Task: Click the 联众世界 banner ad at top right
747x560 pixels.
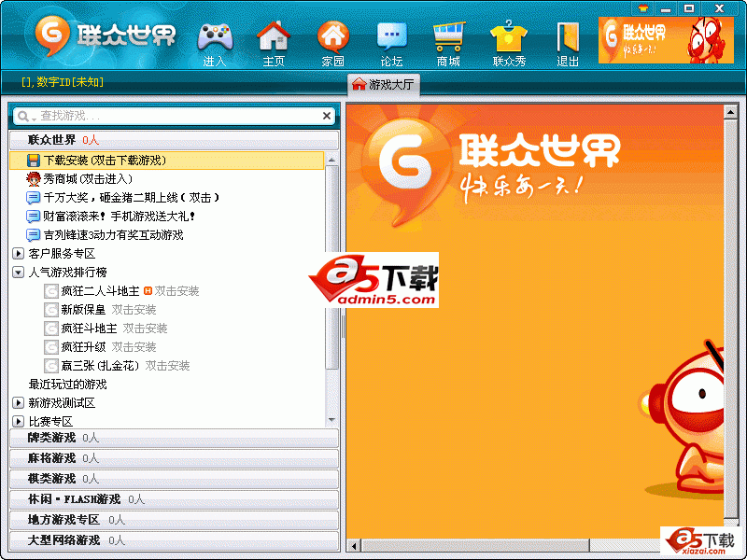Action: (x=666, y=40)
